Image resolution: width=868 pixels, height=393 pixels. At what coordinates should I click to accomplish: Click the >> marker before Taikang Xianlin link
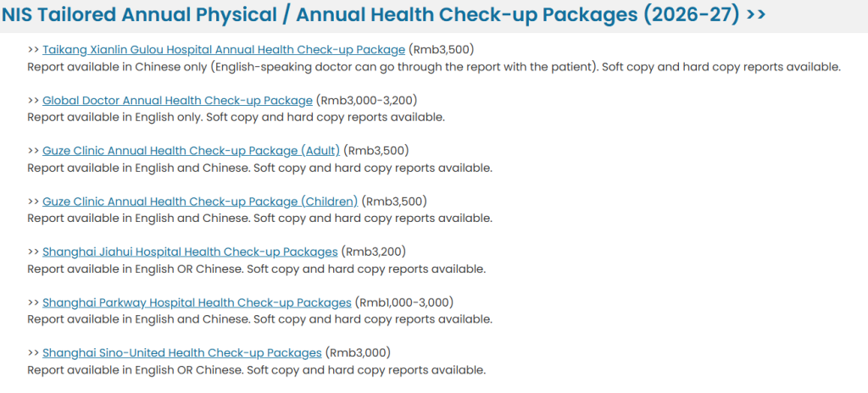(33, 50)
